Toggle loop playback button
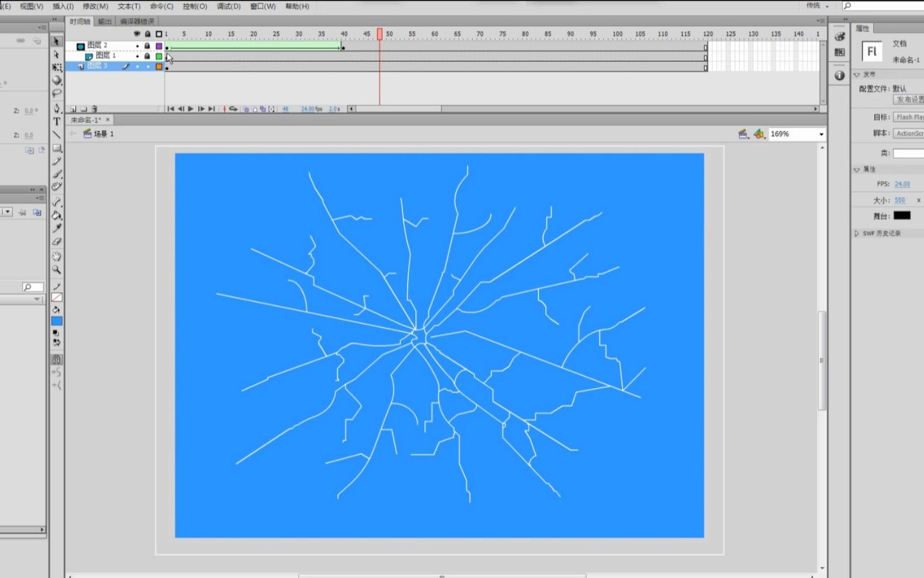Image resolution: width=924 pixels, height=578 pixels. [x=233, y=109]
